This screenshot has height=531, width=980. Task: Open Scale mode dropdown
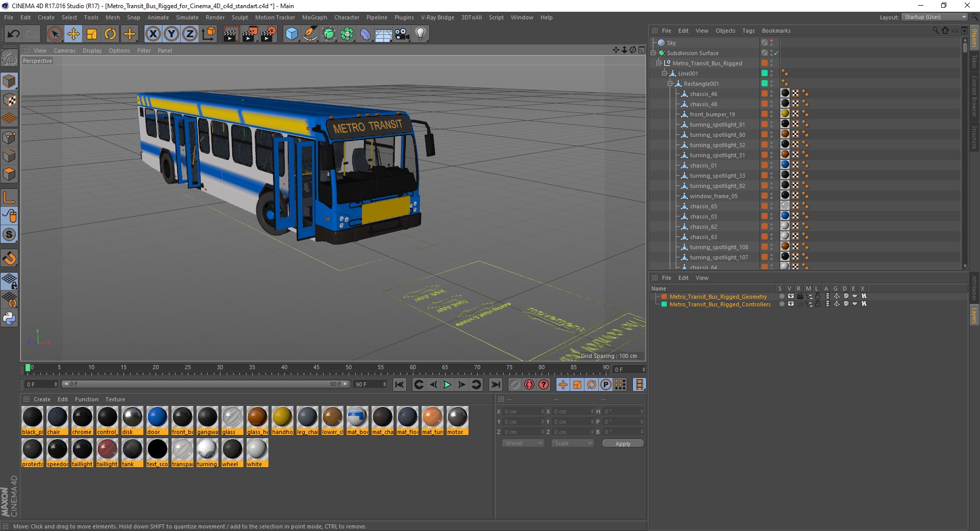click(572, 443)
